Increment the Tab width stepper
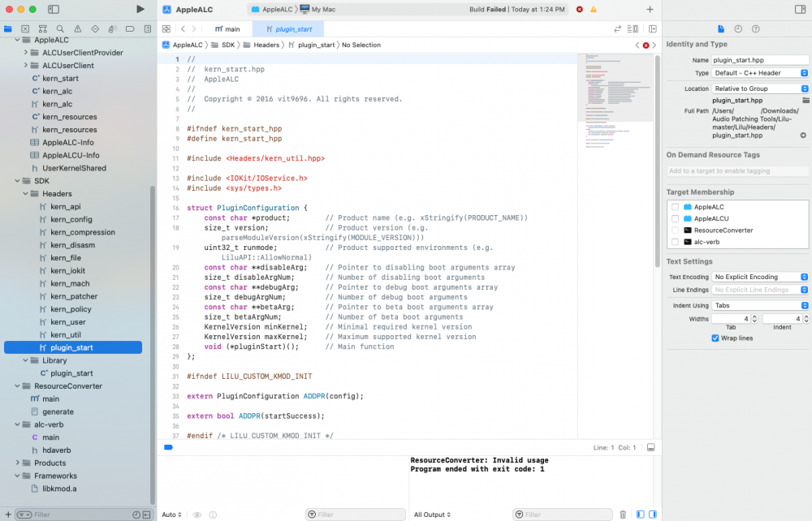 coord(754,316)
